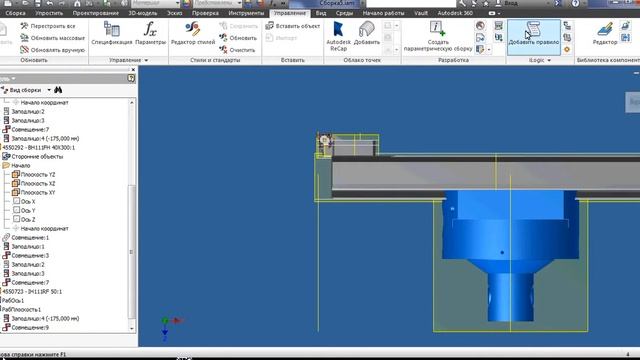
Task: Click Очистить styles purge button
Action: (237, 50)
